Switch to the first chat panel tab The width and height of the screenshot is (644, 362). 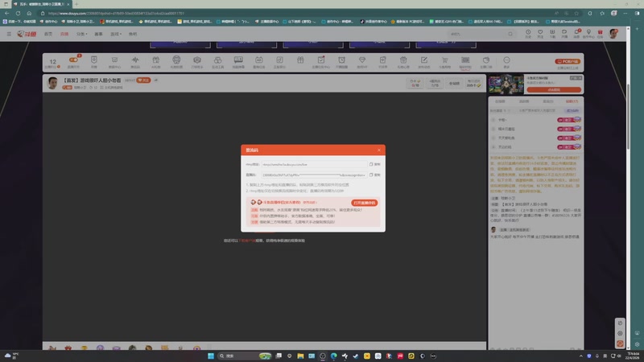pos(500,101)
